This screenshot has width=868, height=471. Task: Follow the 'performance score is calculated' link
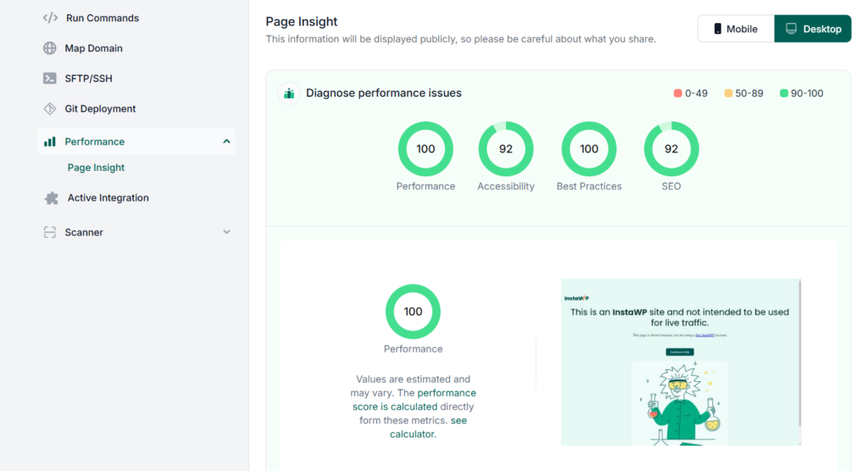(x=415, y=400)
